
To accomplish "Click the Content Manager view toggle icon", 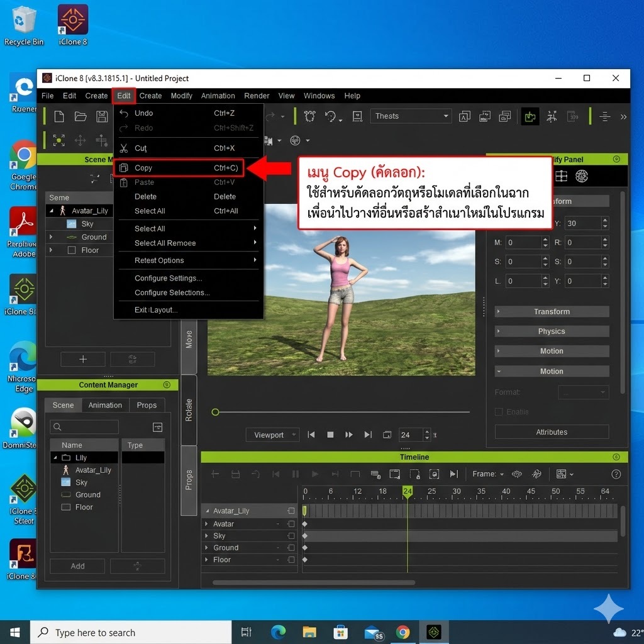I will click(x=157, y=427).
